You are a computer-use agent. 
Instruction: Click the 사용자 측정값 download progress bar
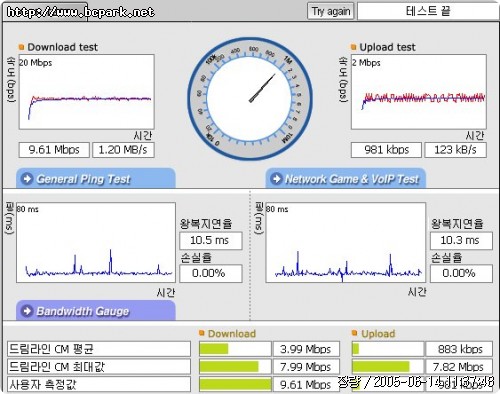235,384
